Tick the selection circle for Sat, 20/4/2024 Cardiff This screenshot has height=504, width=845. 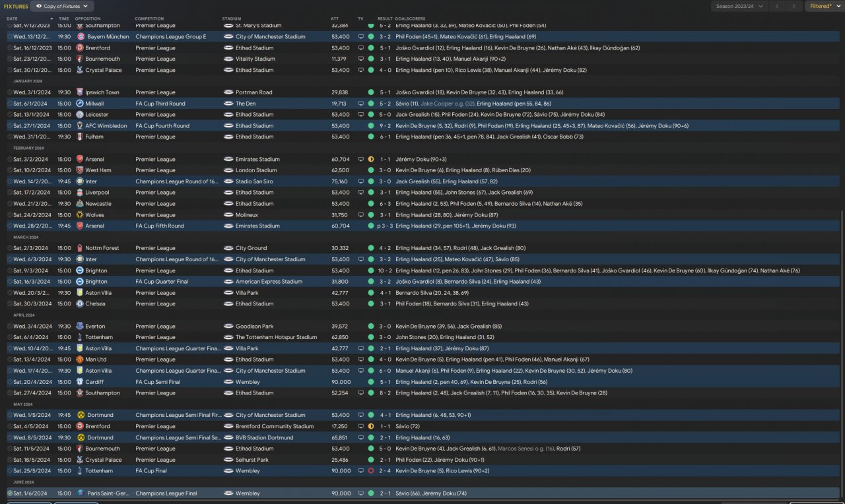click(x=10, y=382)
